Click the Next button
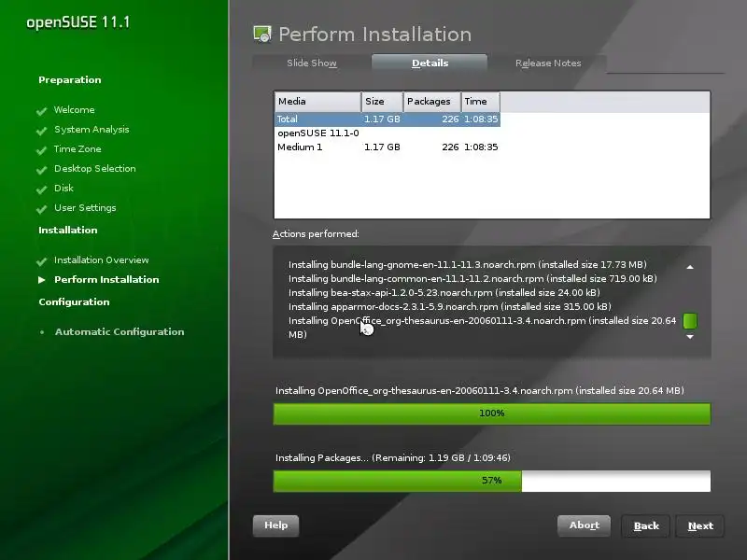 point(700,525)
